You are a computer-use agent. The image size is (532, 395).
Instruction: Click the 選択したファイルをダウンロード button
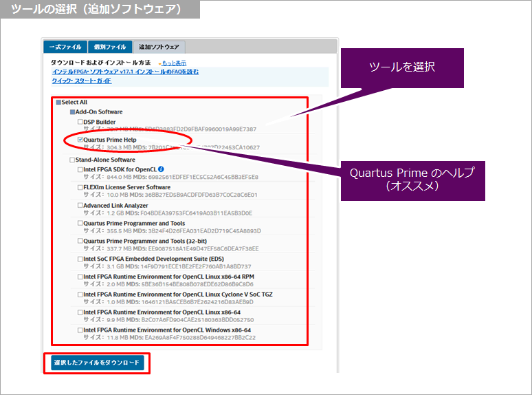(x=98, y=363)
